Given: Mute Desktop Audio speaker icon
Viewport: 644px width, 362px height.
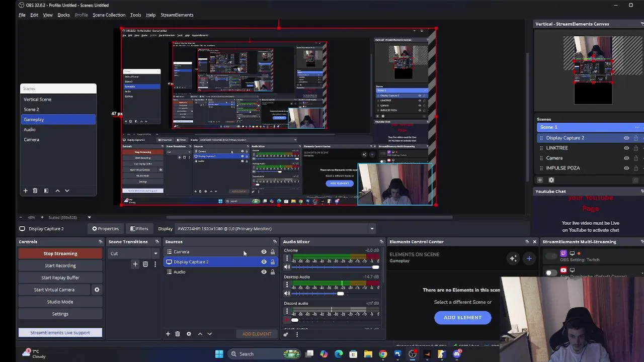Looking at the screenshot, I should [287, 294].
